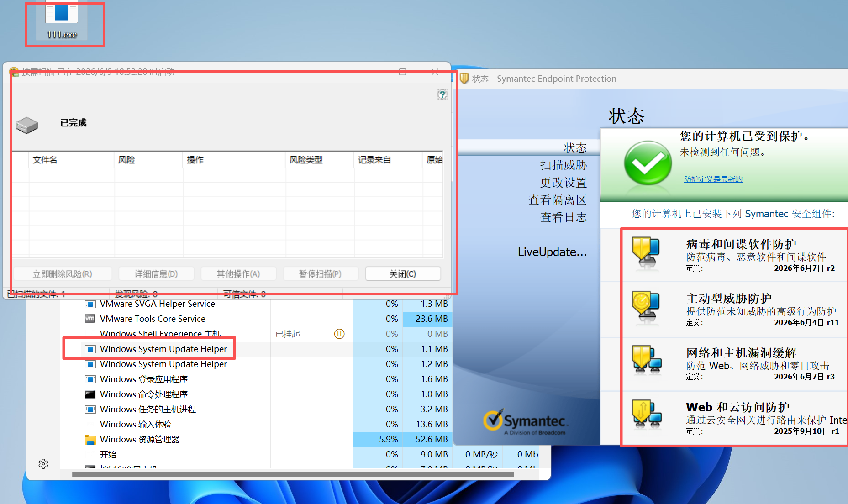Click the 52.6 MB memory value
Image resolution: width=848 pixels, height=504 pixels.
pyautogui.click(x=432, y=440)
